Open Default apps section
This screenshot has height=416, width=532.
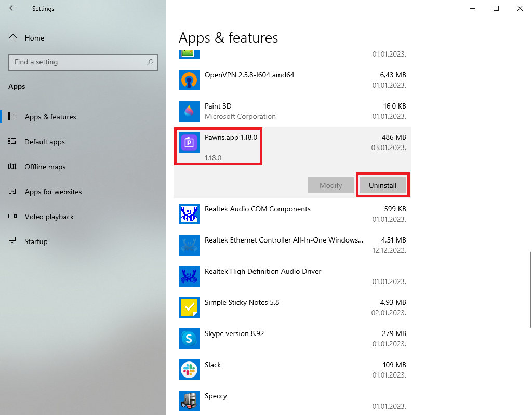pyautogui.click(x=45, y=142)
